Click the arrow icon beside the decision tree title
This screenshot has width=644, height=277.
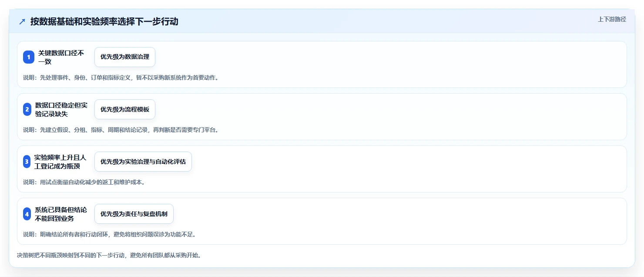[x=22, y=22]
